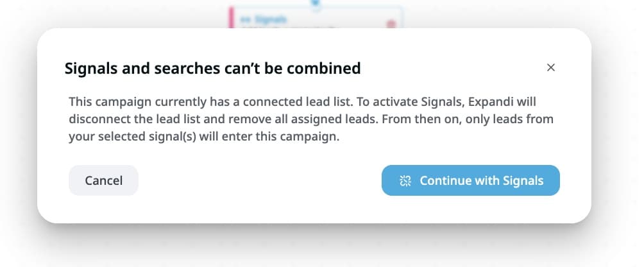Click the blue connector dot above Signals node
Screen dimensions: 644x267
click(x=315, y=3)
